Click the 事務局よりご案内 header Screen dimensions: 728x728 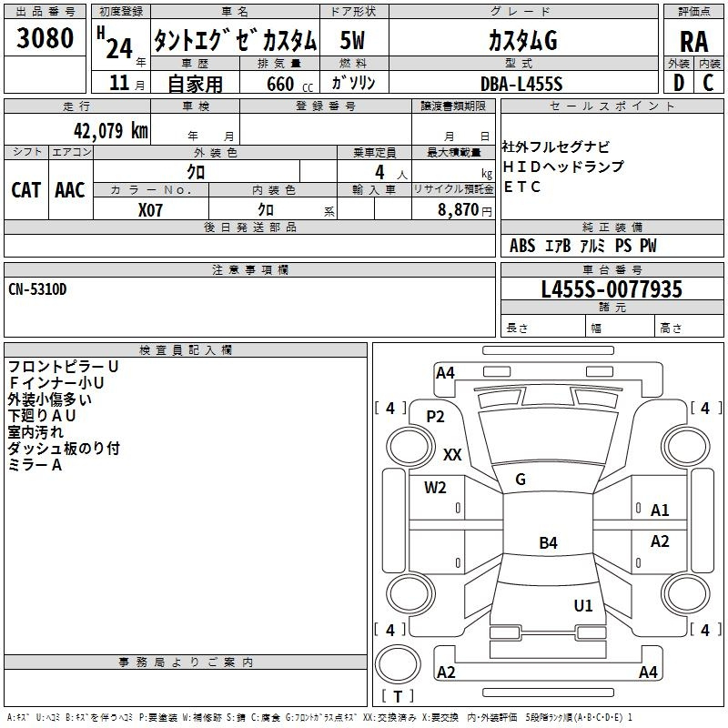pos(186,662)
